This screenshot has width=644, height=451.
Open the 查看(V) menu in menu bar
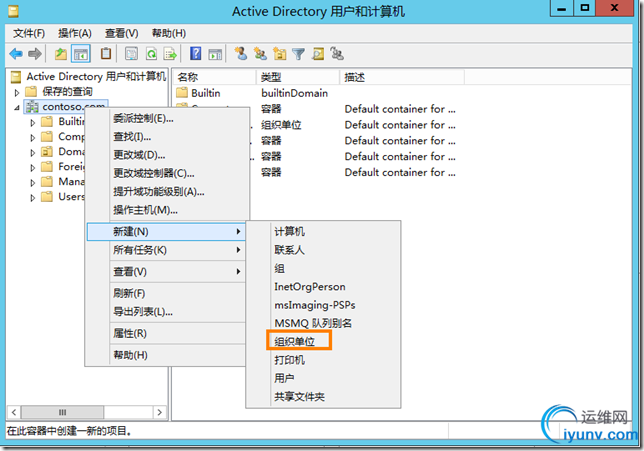[122, 33]
